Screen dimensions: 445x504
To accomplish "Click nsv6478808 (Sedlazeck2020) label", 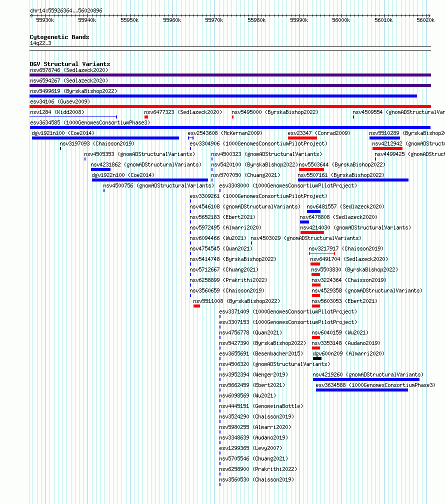I will [338, 217].
